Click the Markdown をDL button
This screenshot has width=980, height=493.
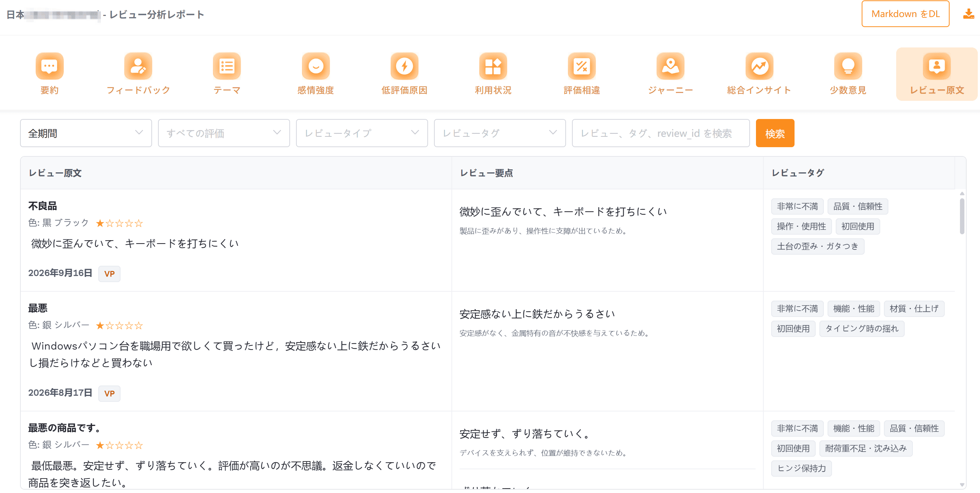click(x=905, y=14)
